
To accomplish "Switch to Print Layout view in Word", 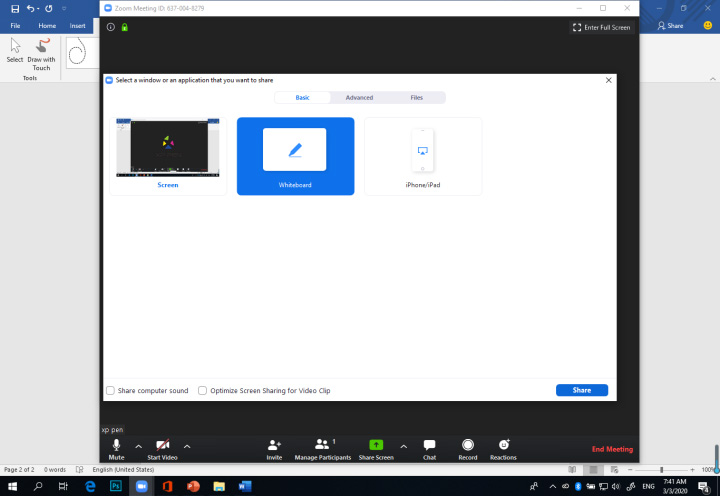I will pos(593,469).
